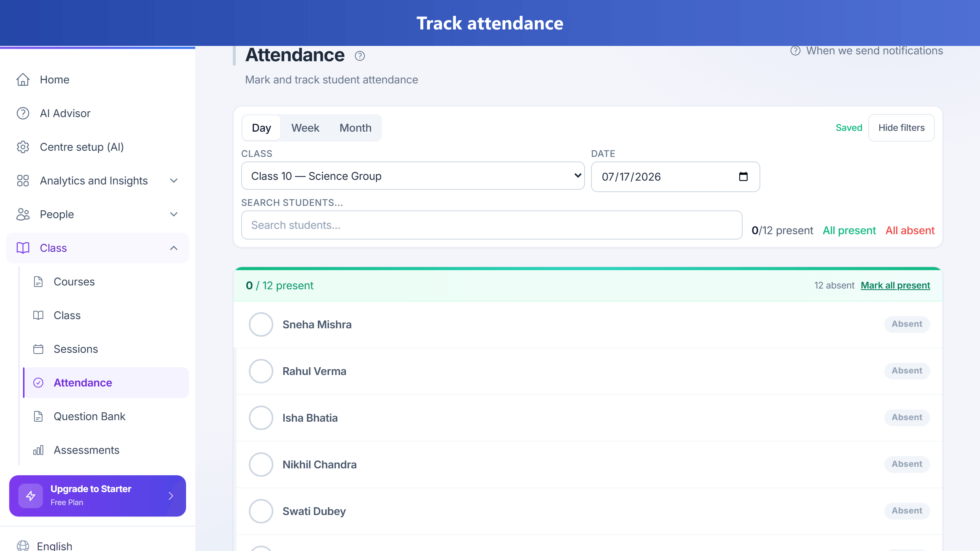Open Courses in the sidebar
Screen dimensions: 980x551
click(106, 282)
